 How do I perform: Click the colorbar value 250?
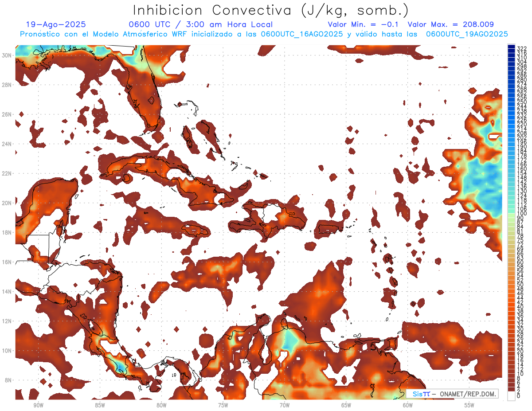pos(521,102)
